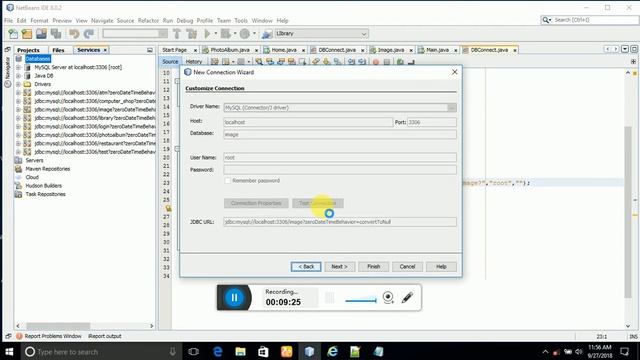Click the green Run Project icon
Viewport: 640px width, 360px height.
[x=207, y=33]
